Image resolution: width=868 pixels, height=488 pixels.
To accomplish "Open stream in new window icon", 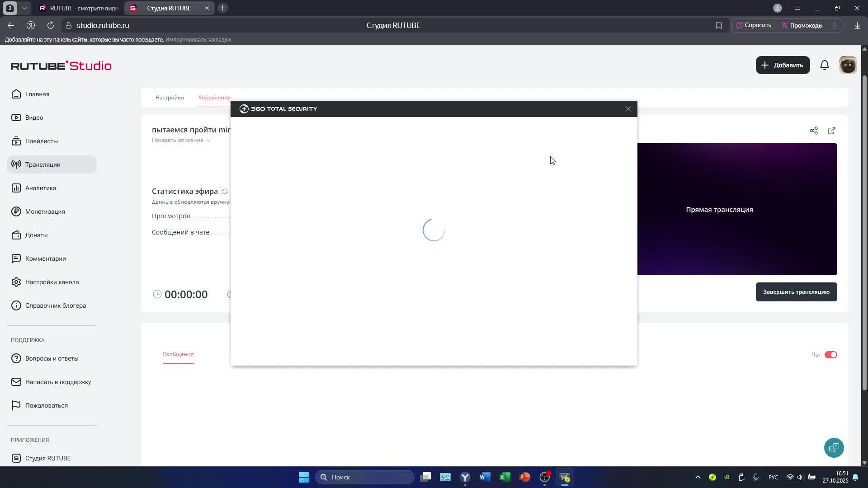I will tap(832, 131).
